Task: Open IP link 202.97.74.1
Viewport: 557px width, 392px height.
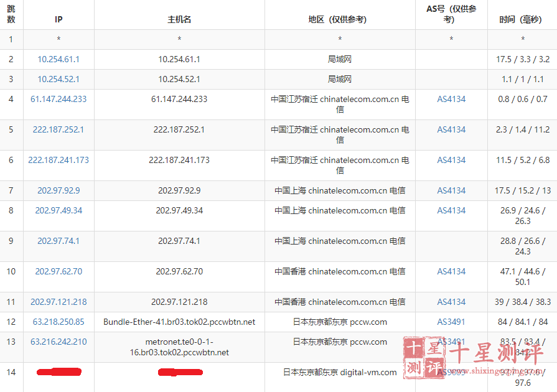Action: [x=59, y=241]
